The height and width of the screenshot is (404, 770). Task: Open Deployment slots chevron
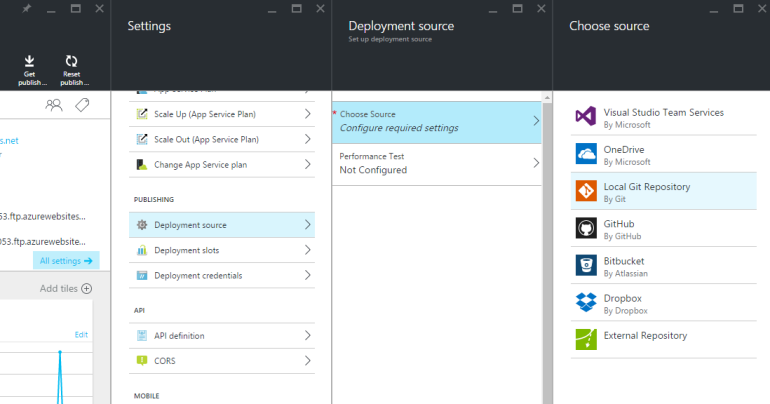307,250
